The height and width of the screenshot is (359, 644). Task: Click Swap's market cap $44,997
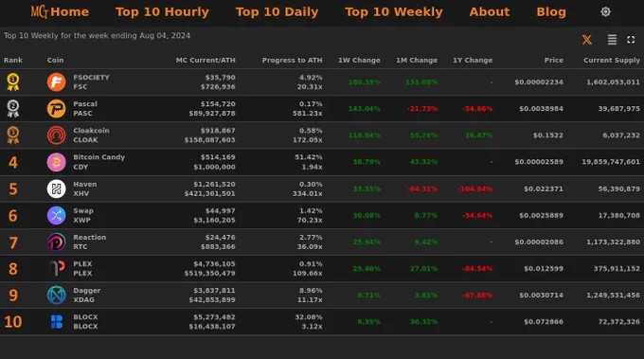220,210
